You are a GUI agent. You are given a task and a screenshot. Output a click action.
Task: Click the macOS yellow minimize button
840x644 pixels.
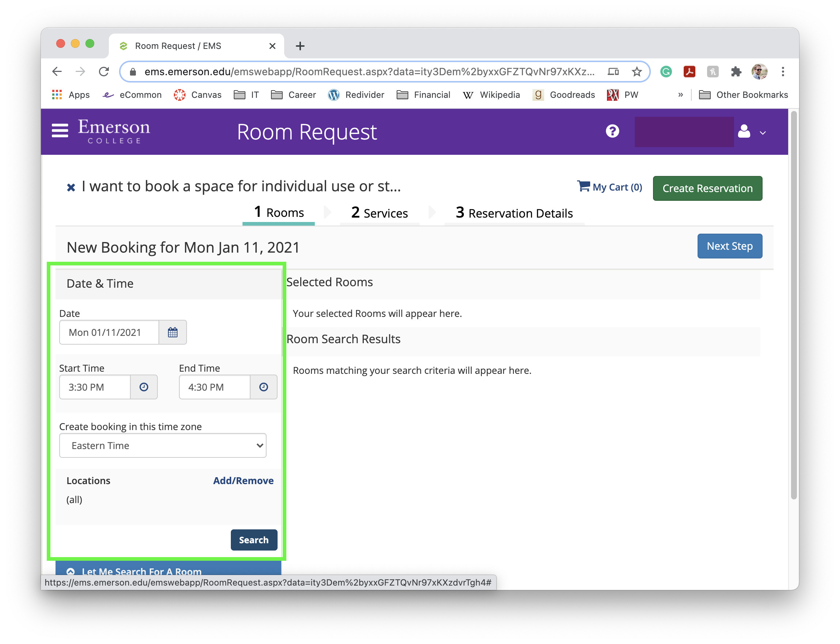click(x=75, y=43)
